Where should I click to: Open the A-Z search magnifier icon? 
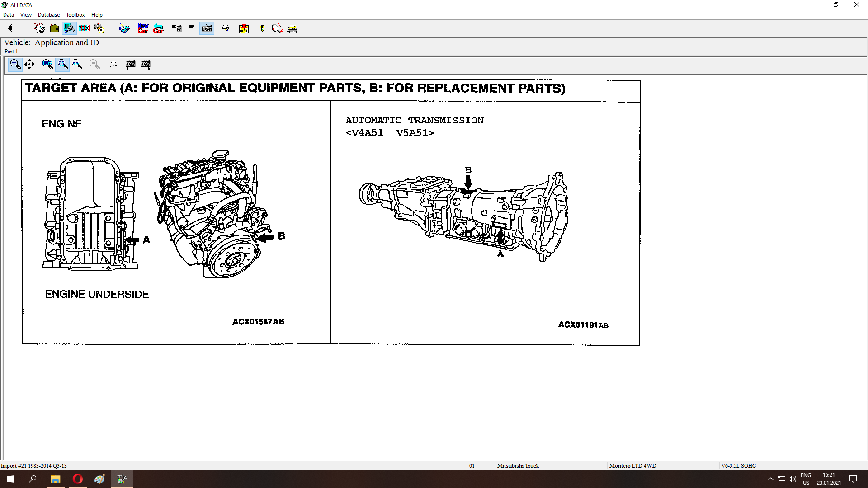tap(277, 28)
